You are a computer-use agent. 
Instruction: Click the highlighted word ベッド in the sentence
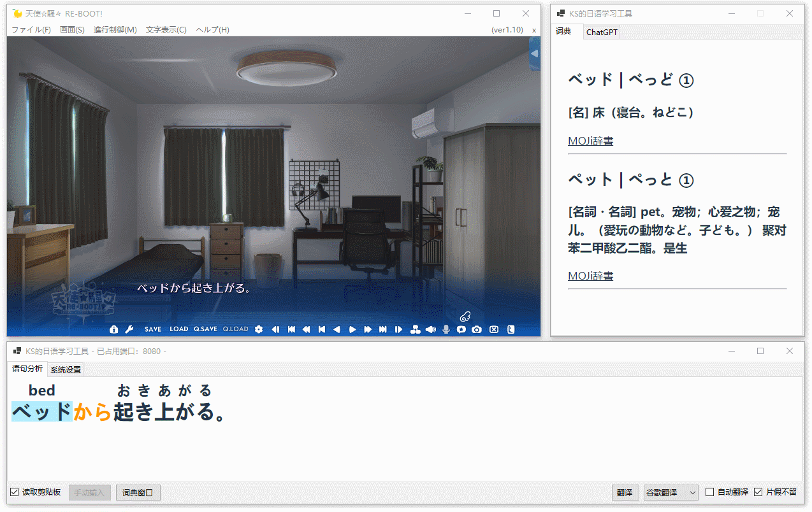[41, 412]
